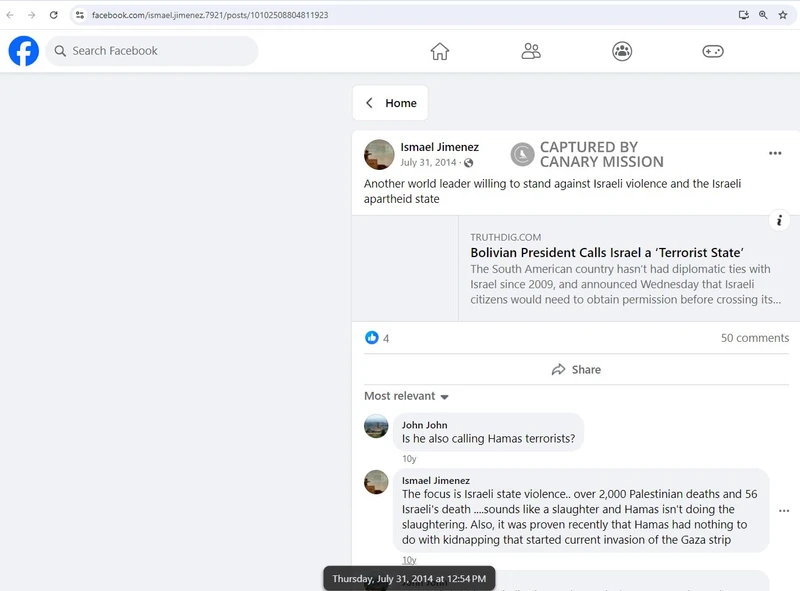
Task: Share this post
Action: (x=576, y=369)
